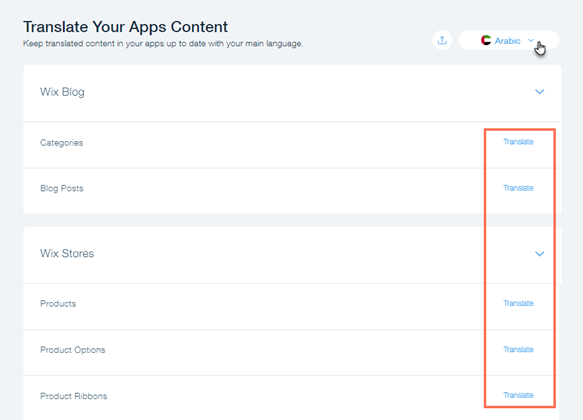This screenshot has height=420, width=583.
Task: Translate the Products content
Action: pos(518,303)
